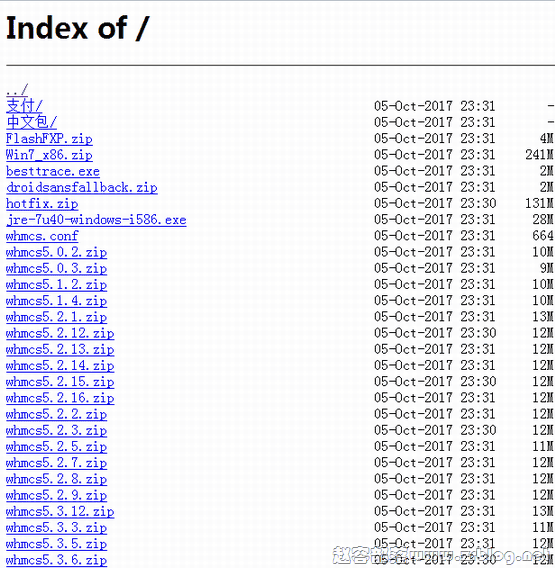Click the whmcs5.1.4.zip link
The width and height of the screenshot is (555, 568).
(x=57, y=301)
